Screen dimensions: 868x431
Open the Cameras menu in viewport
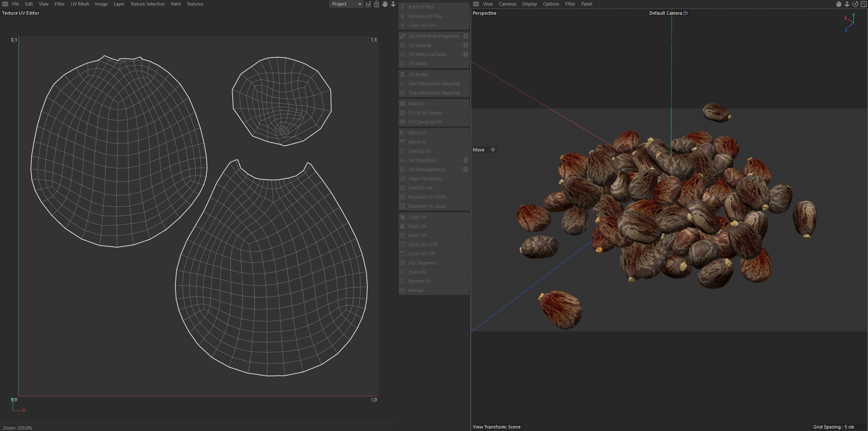click(x=507, y=4)
